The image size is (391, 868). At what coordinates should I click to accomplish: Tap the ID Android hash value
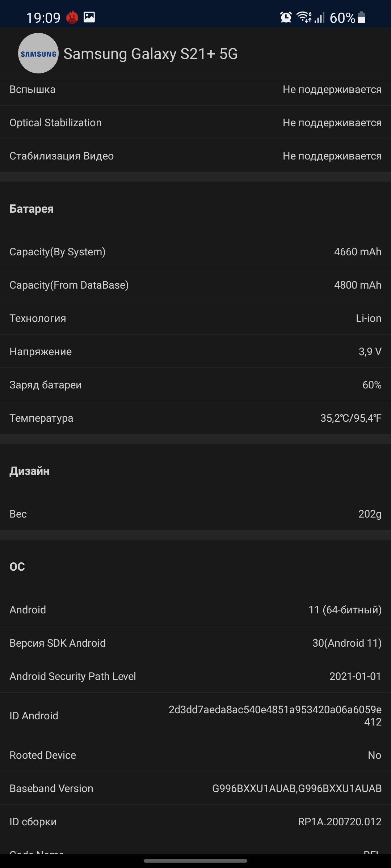point(275,715)
